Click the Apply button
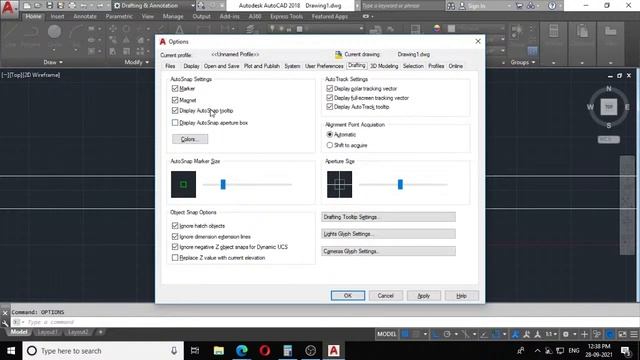Screen dimensions: 640x360 (424, 296)
